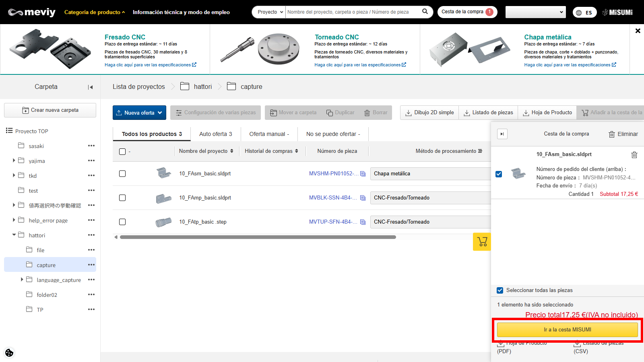Click the yellow floating cart icon
Image resolution: width=644 pixels, height=362 pixels.
point(482,242)
